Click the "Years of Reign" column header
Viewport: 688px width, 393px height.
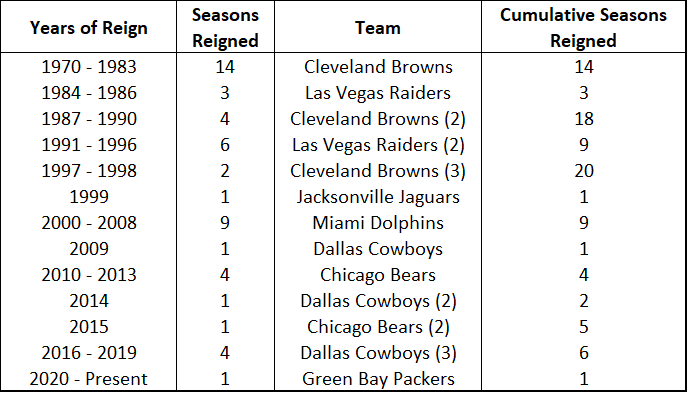click(89, 28)
